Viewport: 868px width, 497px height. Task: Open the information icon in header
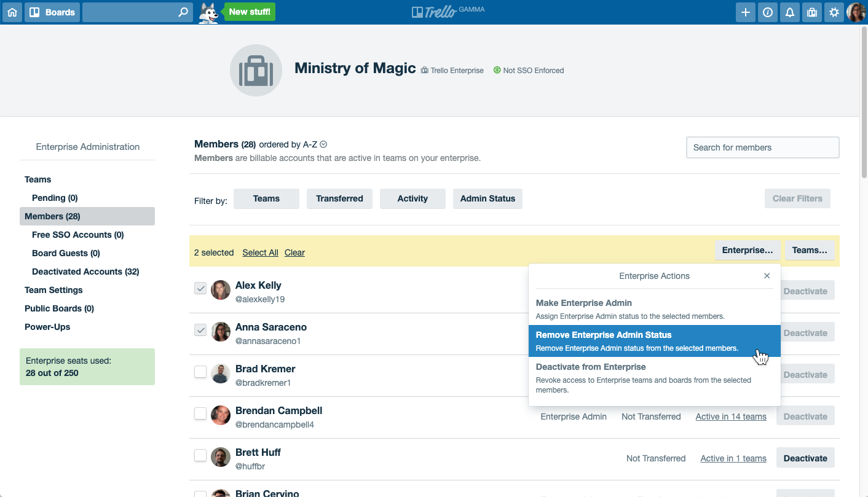(x=768, y=12)
